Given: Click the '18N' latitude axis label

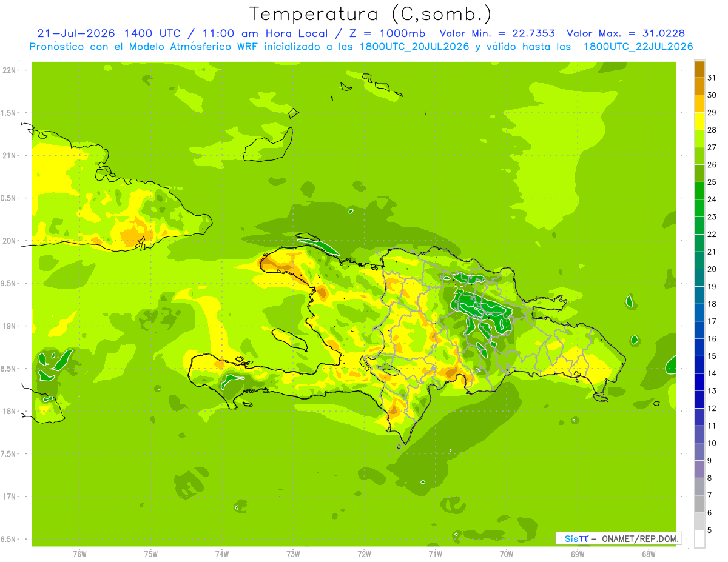Looking at the screenshot, I should [x=9, y=411].
